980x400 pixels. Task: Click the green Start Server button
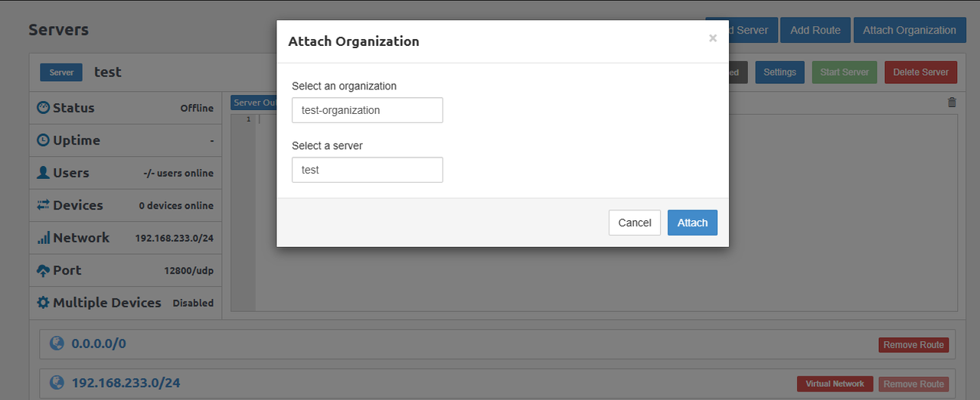tap(844, 72)
